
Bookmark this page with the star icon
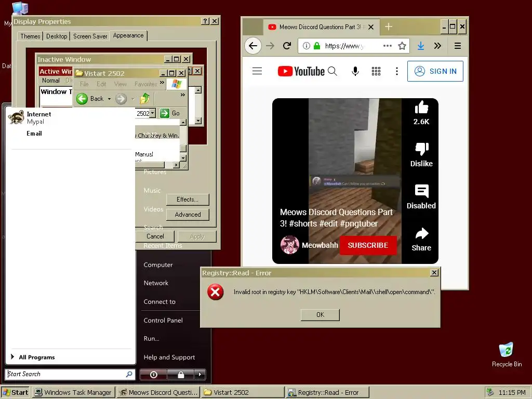click(x=402, y=46)
